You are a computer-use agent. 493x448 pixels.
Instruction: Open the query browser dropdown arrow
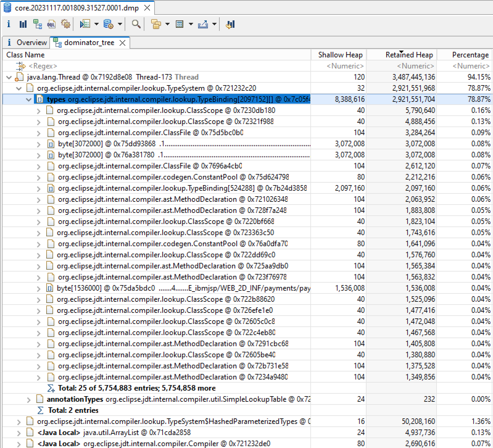[x=120, y=24]
